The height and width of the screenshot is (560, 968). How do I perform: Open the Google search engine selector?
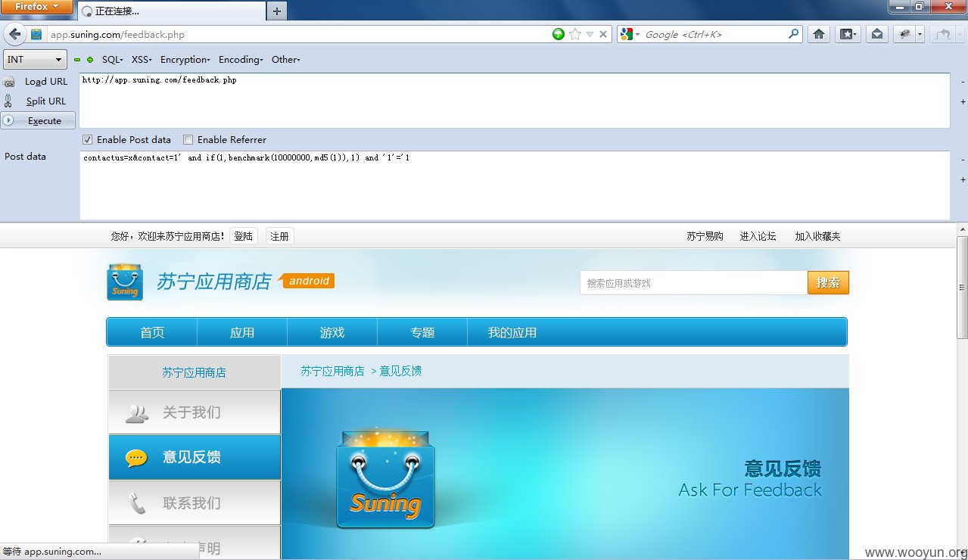[630, 34]
